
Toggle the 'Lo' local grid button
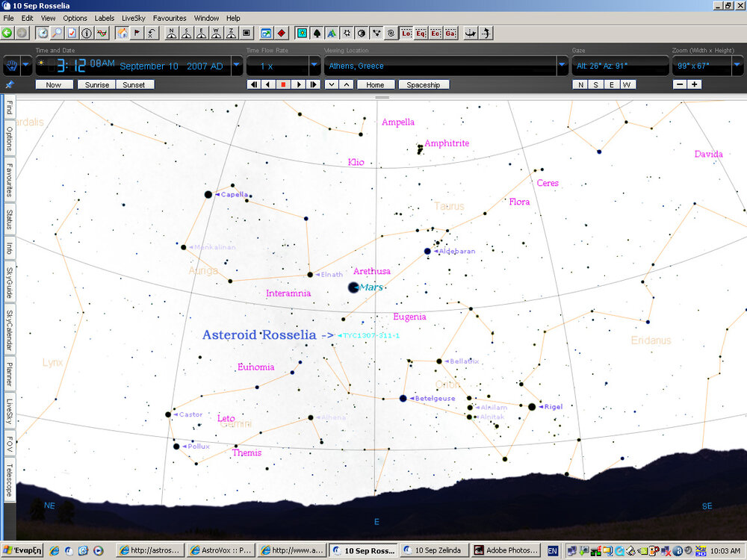(407, 33)
